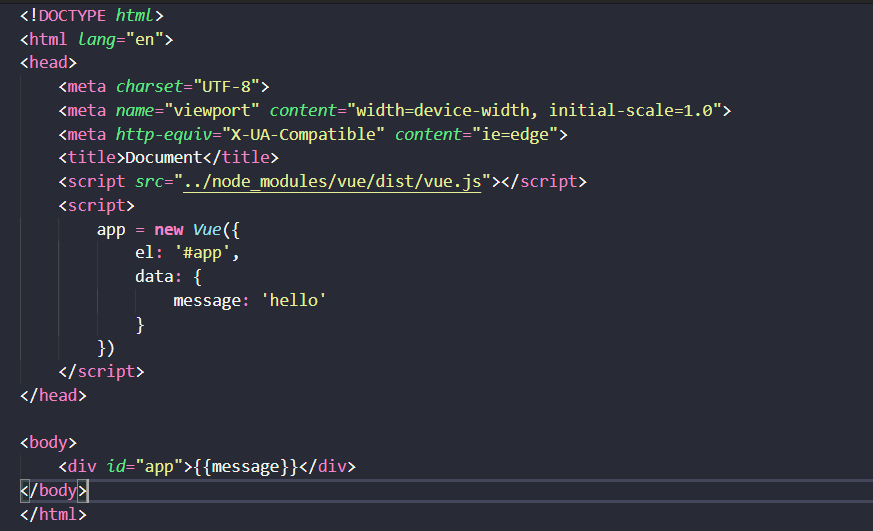This screenshot has height=531, width=873.
Task: Click the closing html tag
Action: pos(53,515)
